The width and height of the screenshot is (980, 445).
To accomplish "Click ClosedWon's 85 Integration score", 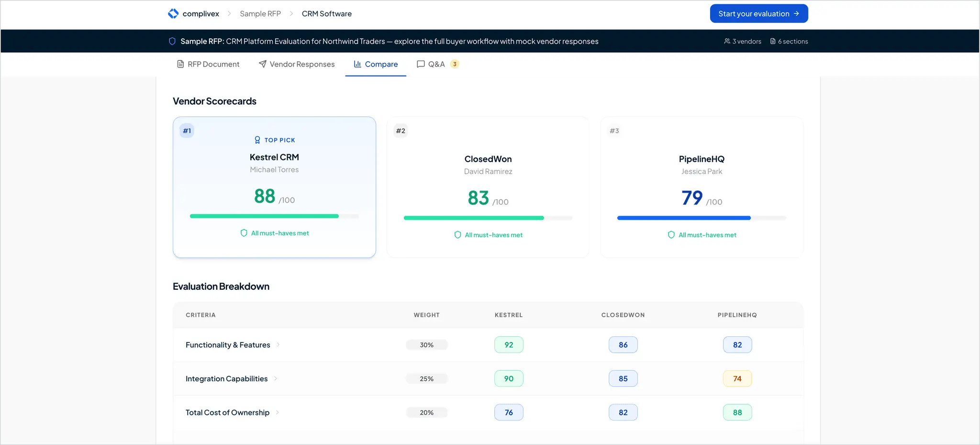I will (623, 378).
